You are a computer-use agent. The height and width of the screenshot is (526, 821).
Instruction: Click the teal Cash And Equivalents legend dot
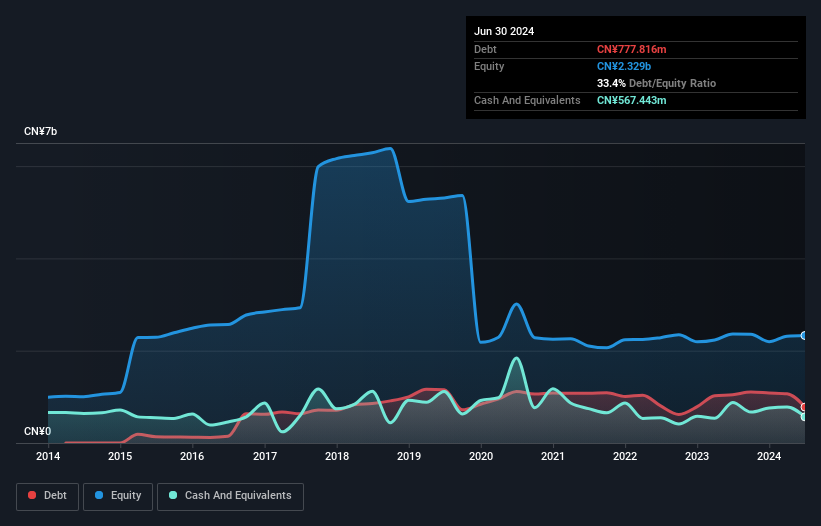(x=173, y=495)
